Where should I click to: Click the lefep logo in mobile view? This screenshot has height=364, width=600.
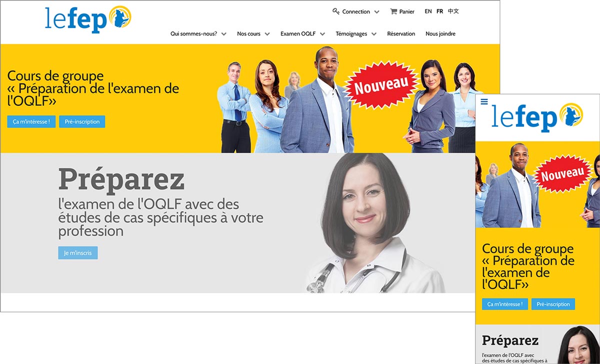click(537, 117)
